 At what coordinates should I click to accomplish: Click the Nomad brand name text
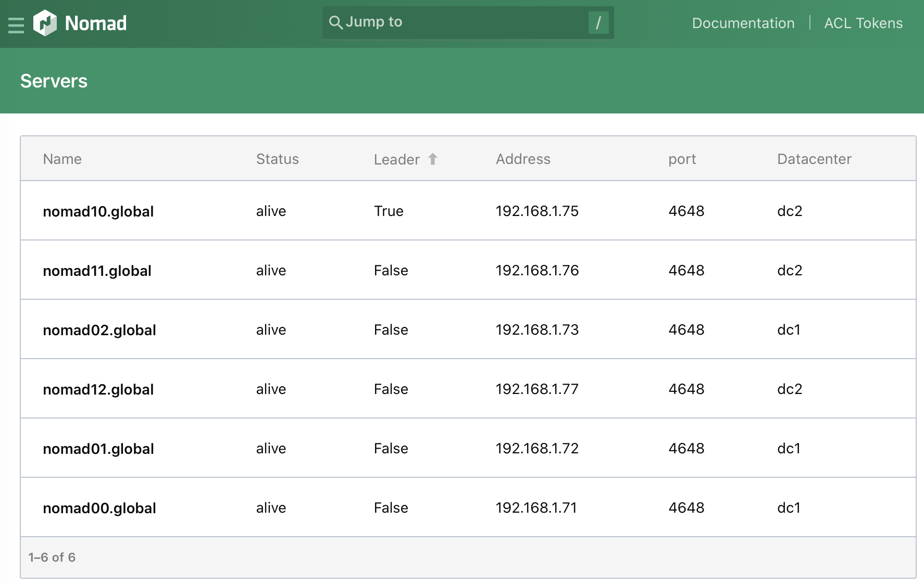coord(96,23)
